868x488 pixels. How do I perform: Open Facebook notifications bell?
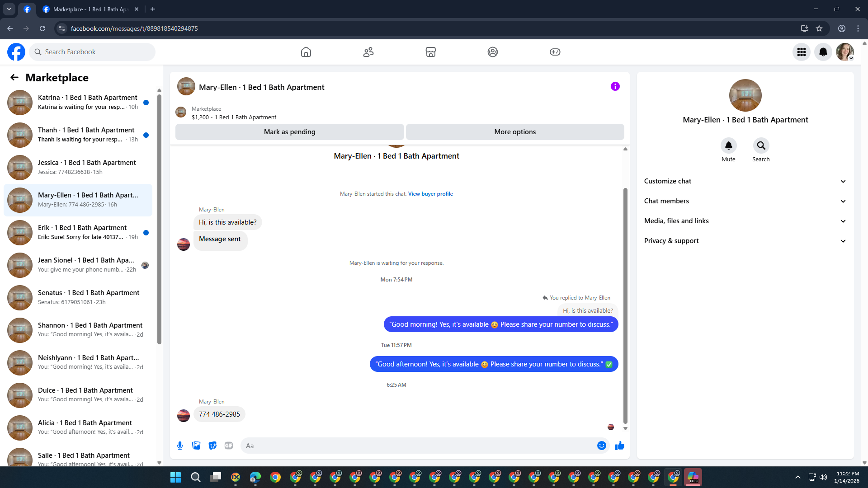[823, 52]
